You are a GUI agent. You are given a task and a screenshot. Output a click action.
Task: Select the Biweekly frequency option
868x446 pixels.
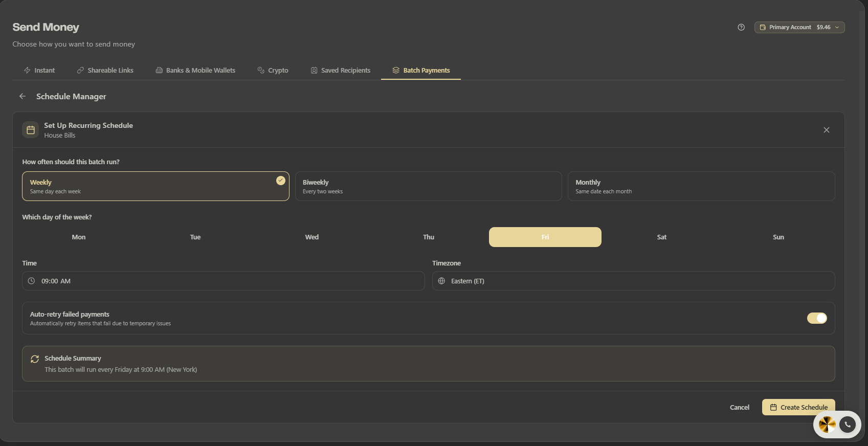[428, 186]
